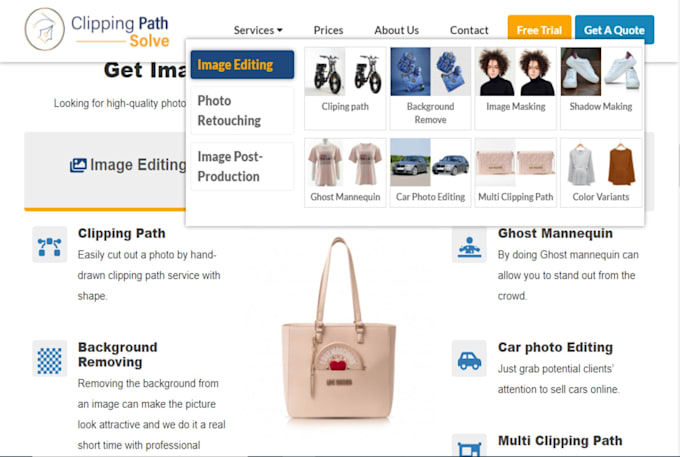Click the Ghost Mannequin person icon

[x=469, y=247]
